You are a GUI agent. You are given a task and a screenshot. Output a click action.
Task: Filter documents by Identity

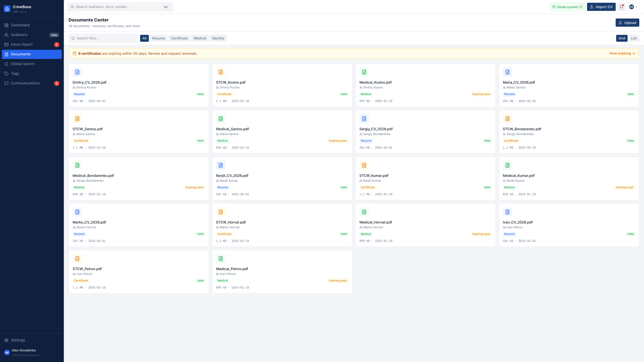218,38
